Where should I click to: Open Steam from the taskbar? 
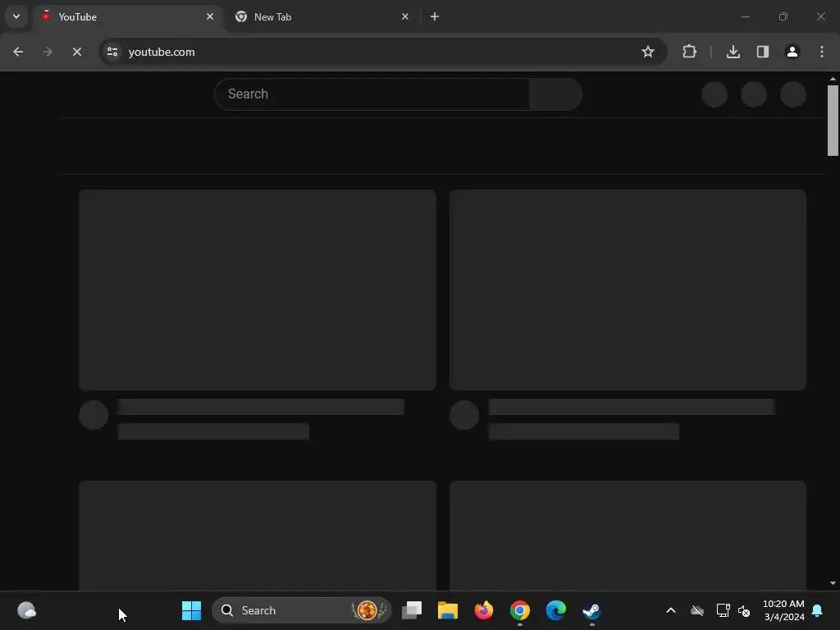[x=591, y=610]
